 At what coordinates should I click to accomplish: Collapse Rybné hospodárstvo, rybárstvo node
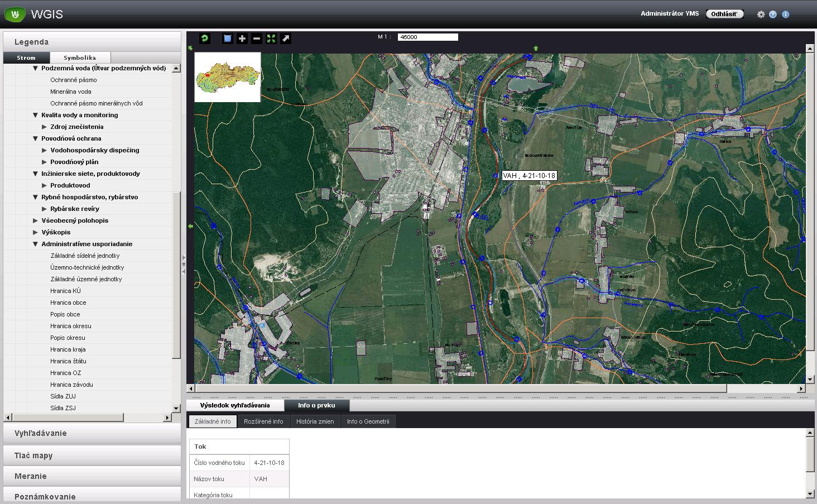tap(36, 197)
